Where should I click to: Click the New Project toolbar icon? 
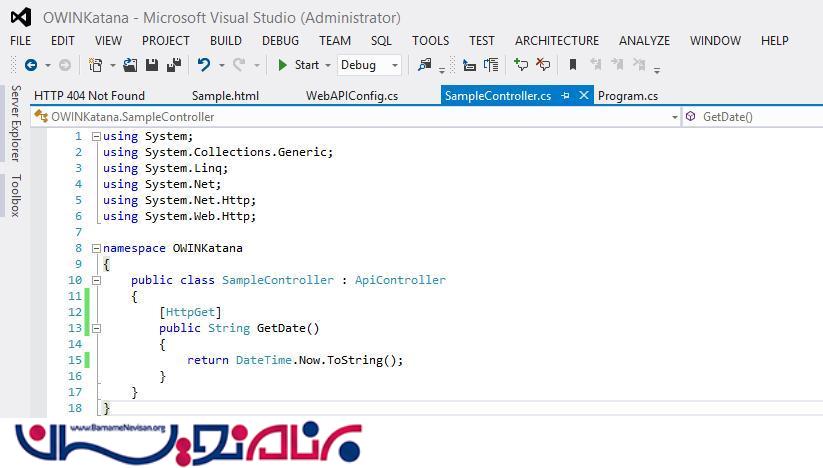pos(95,65)
